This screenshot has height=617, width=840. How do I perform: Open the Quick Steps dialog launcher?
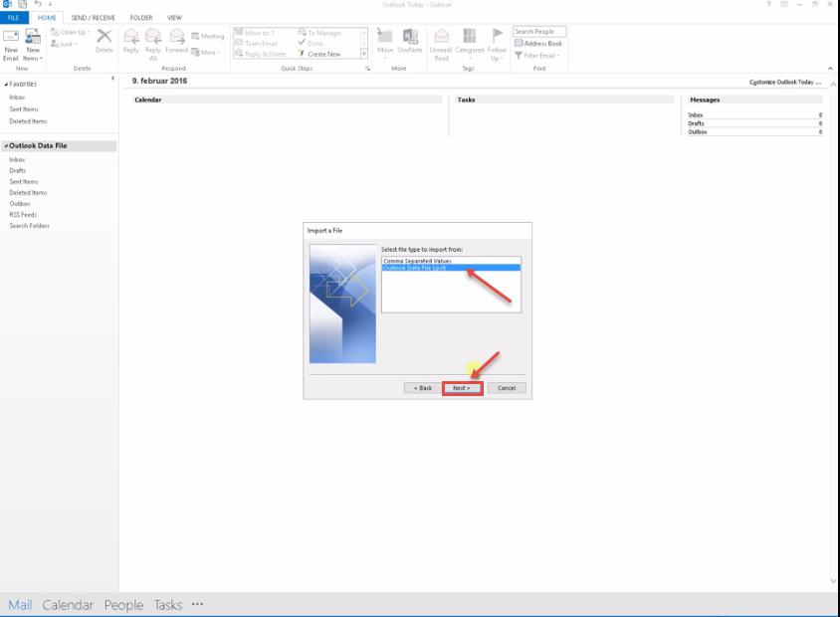coord(367,69)
